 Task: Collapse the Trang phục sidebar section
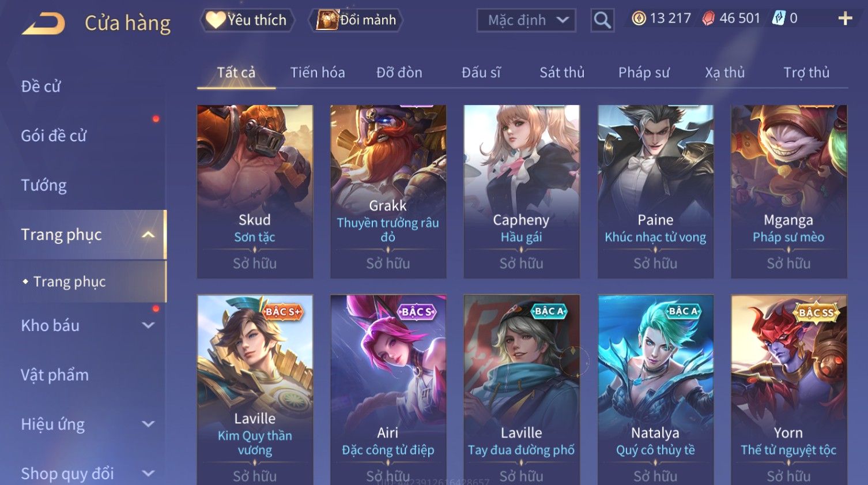click(x=148, y=235)
